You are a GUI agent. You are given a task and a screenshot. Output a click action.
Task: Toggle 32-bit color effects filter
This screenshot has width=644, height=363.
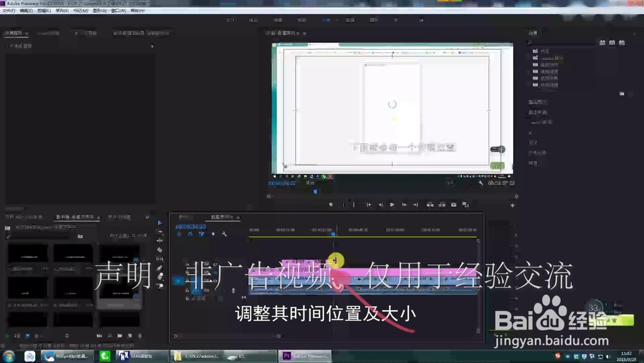click(612, 43)
